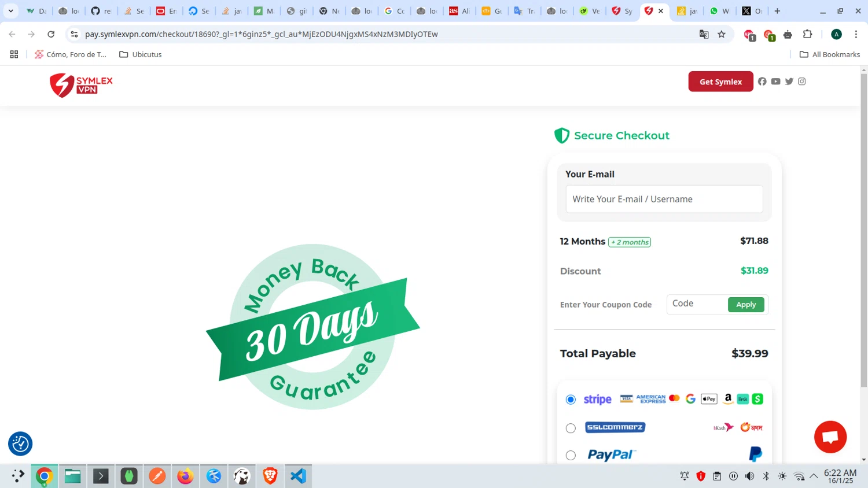Open Symlex Facebook page icon
This screenshot has width=868, height=488.
762,82
